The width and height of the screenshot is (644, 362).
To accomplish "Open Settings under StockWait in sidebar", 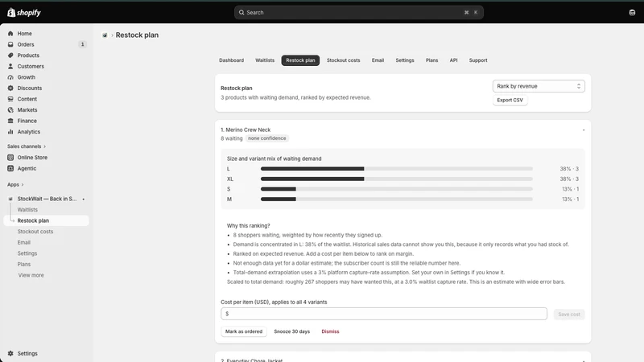I will [x=27, y=253].
